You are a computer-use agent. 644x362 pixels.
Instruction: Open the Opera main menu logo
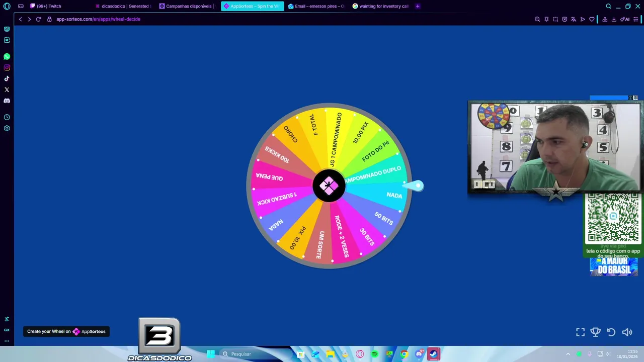pyautogui.click(x=7, y=6)
